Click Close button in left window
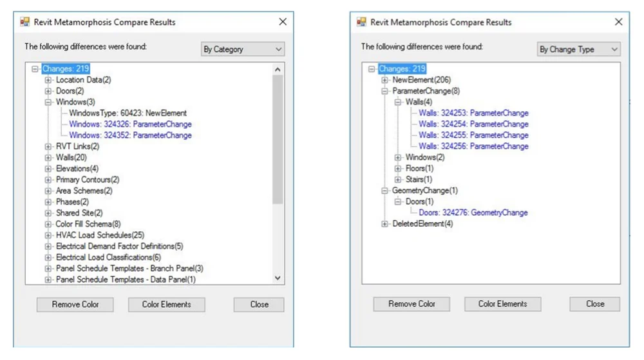644x360 pixels. pyautogui.click(x=259, y=305)
